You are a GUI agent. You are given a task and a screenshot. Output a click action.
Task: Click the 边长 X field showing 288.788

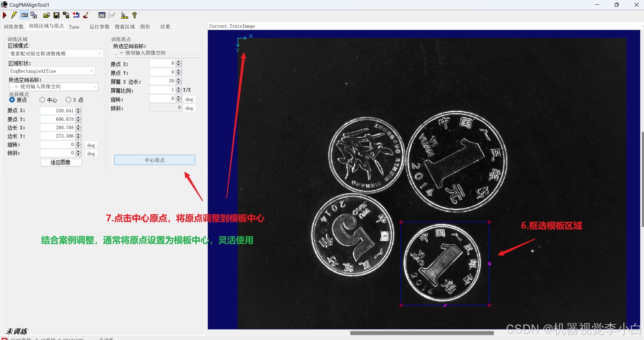point(58,127)
